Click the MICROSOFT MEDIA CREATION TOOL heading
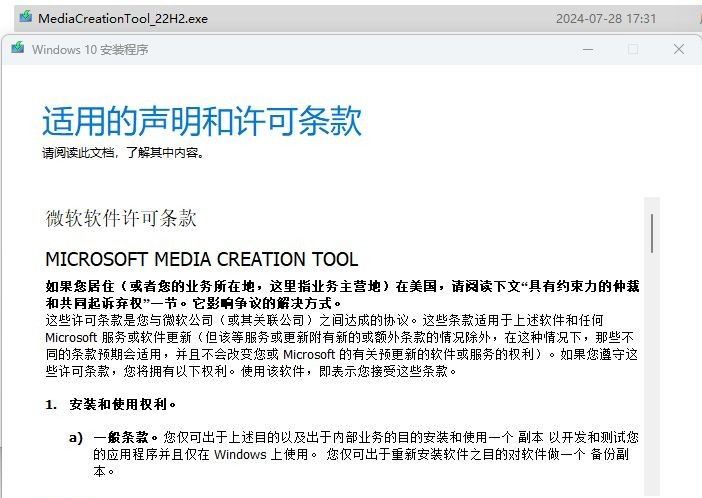This screenshot has height=498, width=702. pyautogui.click(x=201, y=259)
